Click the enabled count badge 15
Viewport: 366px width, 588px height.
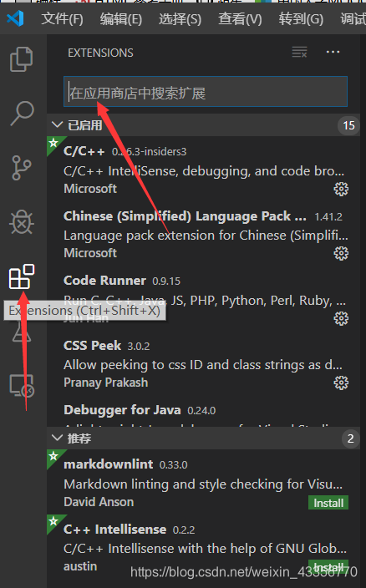tap(348, 125)
